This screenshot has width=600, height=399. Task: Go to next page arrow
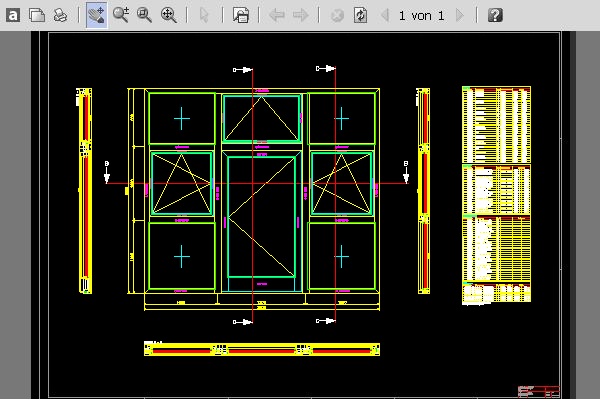pos(460,16)
